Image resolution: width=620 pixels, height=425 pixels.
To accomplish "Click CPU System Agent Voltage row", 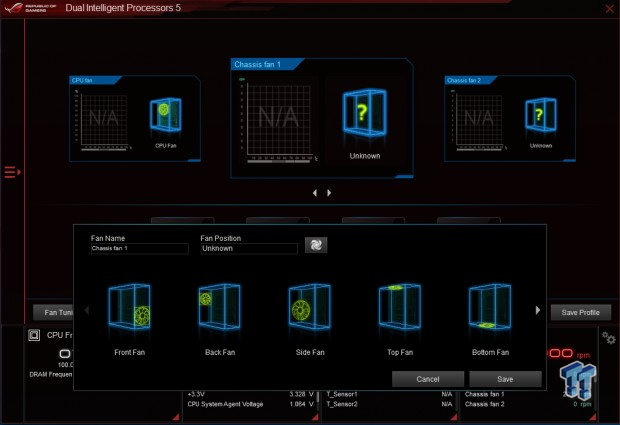I will [251, 404].
